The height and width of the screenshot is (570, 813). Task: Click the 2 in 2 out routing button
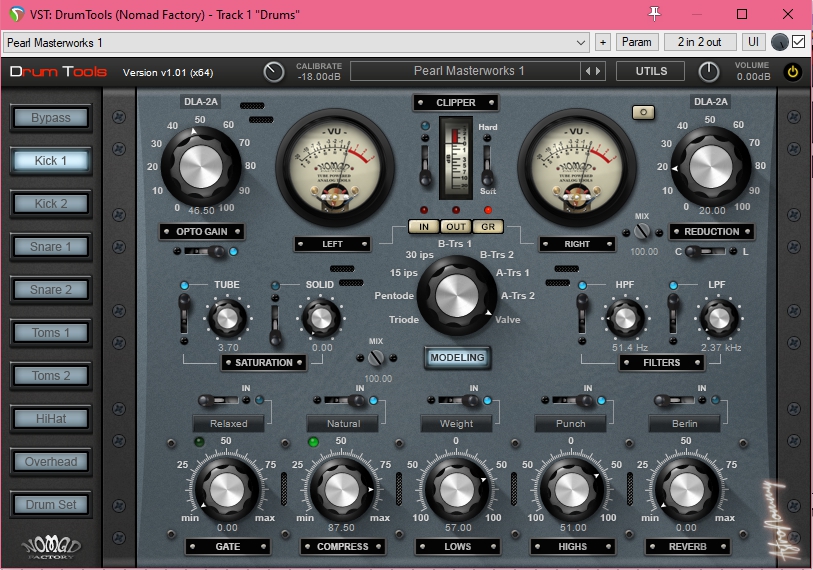tap(699, 42)
